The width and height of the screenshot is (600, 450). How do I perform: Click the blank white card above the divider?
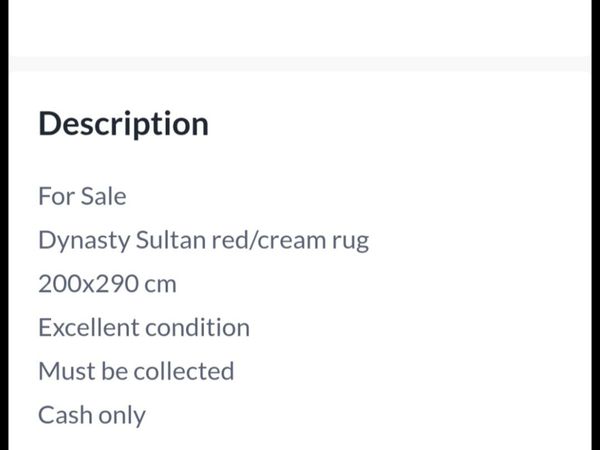click(x=300, y=28)
